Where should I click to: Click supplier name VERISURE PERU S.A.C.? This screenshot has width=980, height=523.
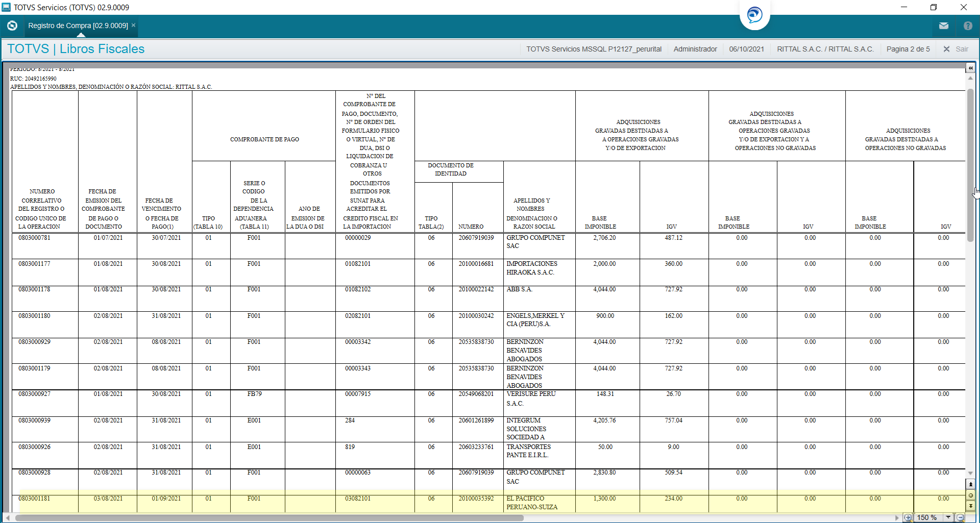coord(531,399)
